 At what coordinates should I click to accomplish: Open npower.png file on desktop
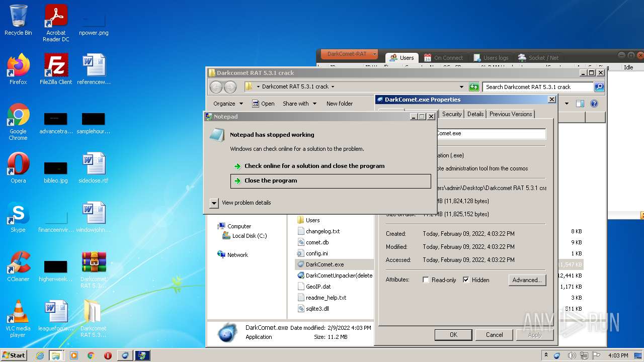(94, 23)
